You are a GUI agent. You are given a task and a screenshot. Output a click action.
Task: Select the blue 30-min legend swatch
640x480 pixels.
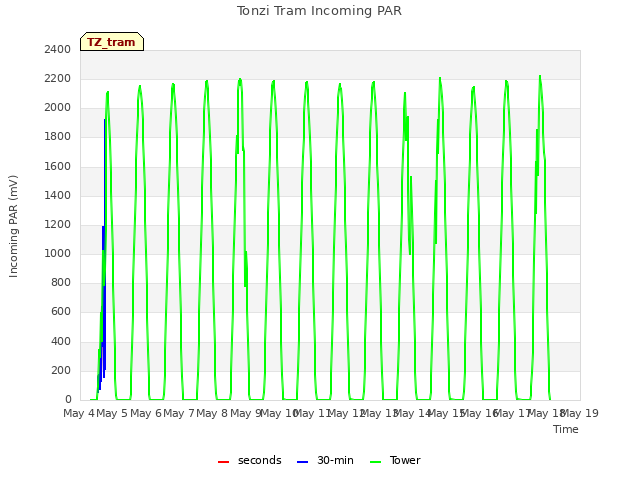[302, 461]
